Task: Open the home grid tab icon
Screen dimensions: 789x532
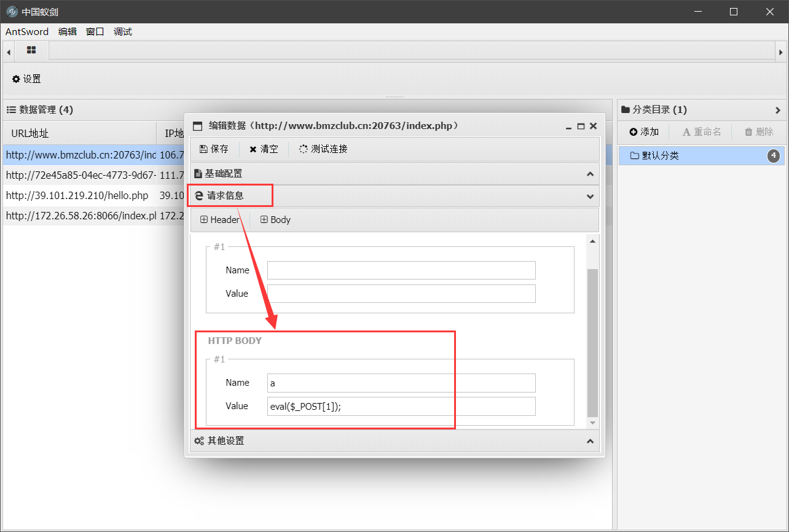Action: tap(31, 50)
